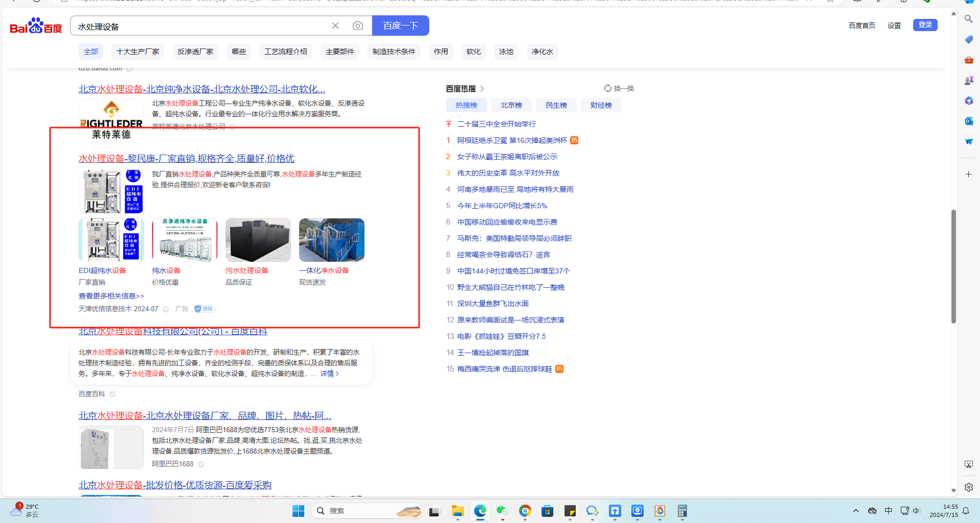980x523 pixels.
Task: Click the weather widget showing 29°C
Action: (24, 510)
